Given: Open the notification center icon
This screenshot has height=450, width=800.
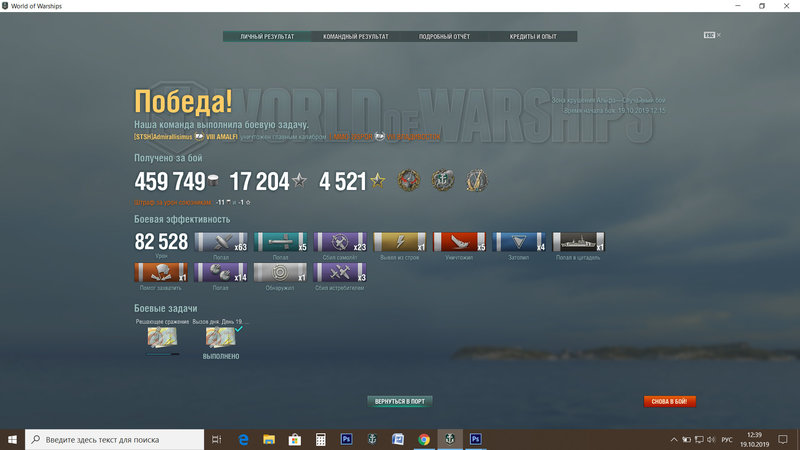Looking at the screenshot, I should (783, 439).
